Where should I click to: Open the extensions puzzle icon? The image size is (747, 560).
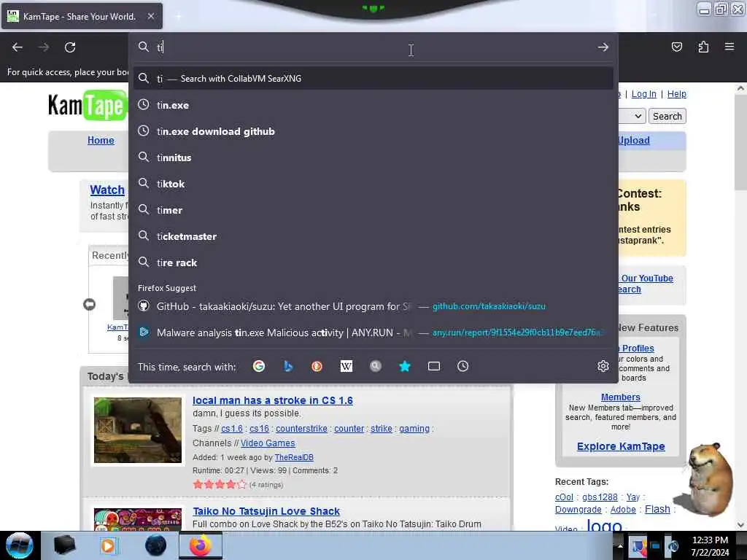pos(703,47)
